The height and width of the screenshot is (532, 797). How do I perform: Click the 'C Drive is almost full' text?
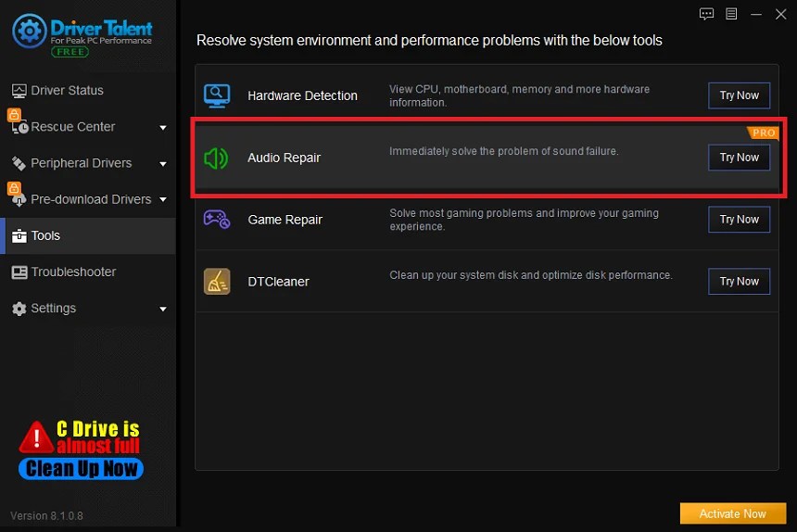click(97, 437)
